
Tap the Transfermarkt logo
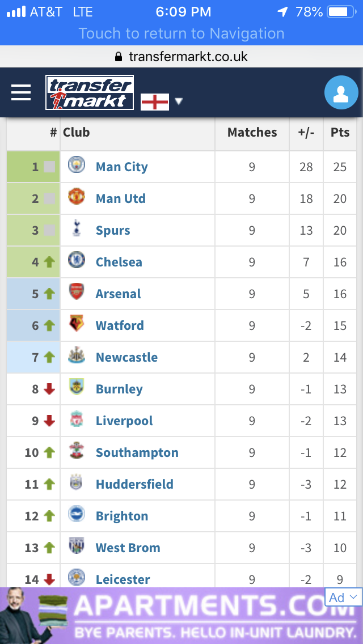pyautogui.click(x=90, y=92)
